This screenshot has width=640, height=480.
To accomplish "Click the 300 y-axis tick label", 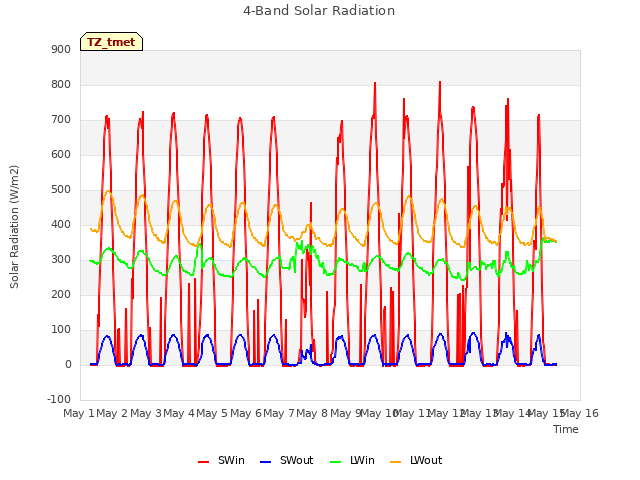I will pyautogui.click(x=61, y=260).
